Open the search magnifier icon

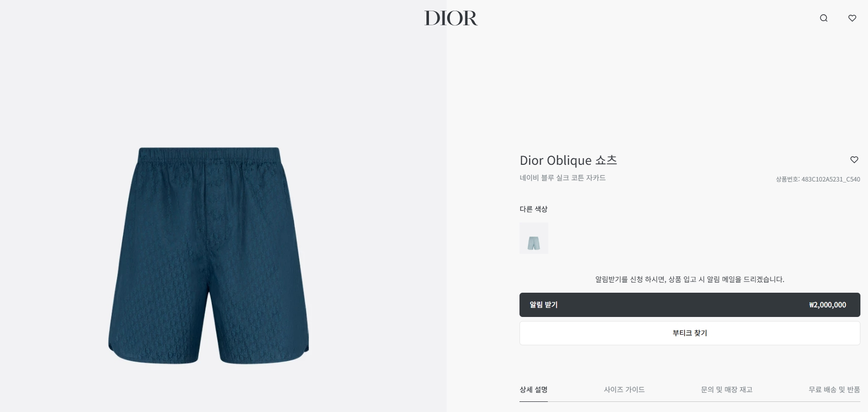click(x=823, y=18)
